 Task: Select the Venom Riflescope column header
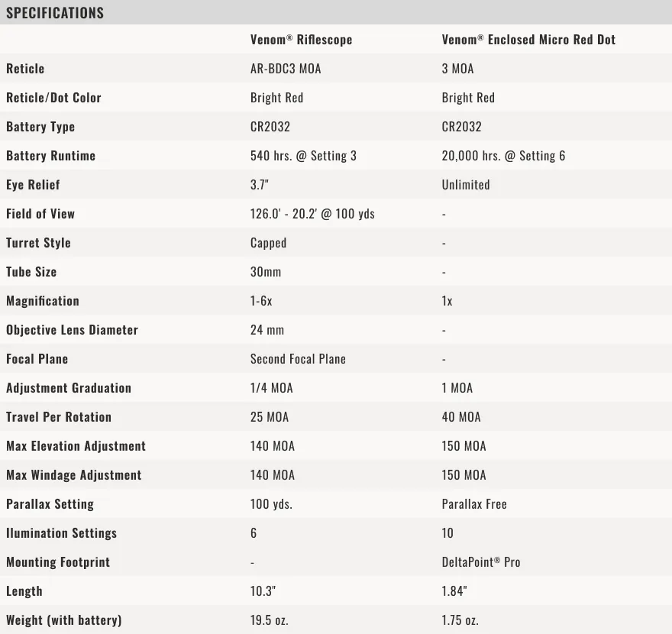click(x=301, y=40)
